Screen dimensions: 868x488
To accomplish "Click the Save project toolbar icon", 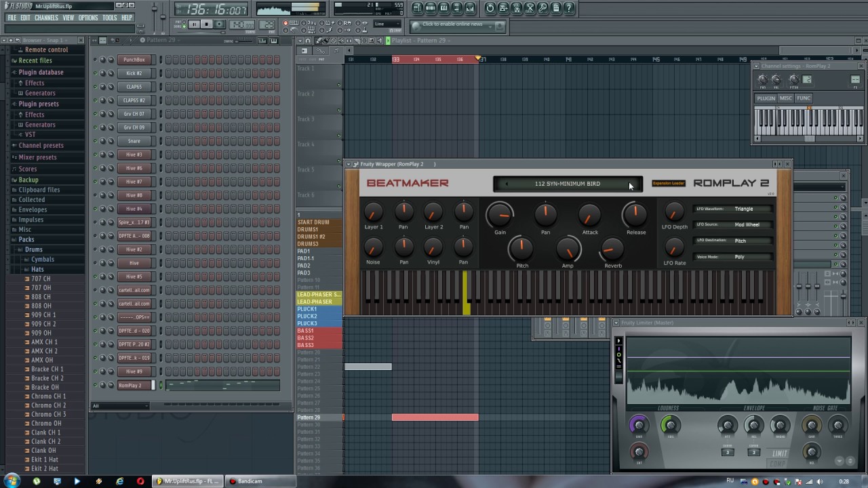I will click(x=503, y=8).
